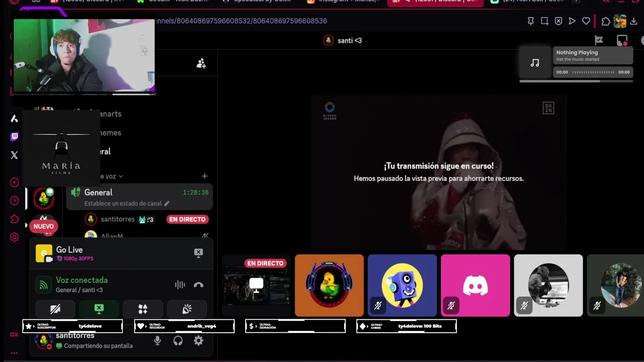The height and width of the screenshot is (362, 644).
Task: Open the browser profile avatar
Action: point(620,21)
